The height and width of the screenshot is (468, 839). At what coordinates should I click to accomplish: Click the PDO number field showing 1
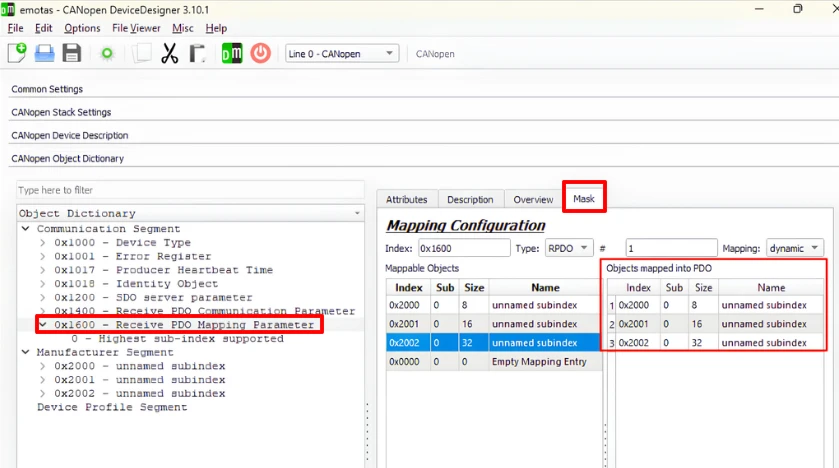[671, 248]
